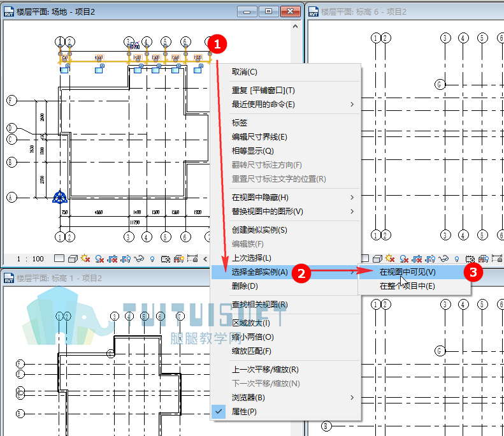
Task: Click scroll-up arrow in 场地 window
Action: click(x=296, y=26)
